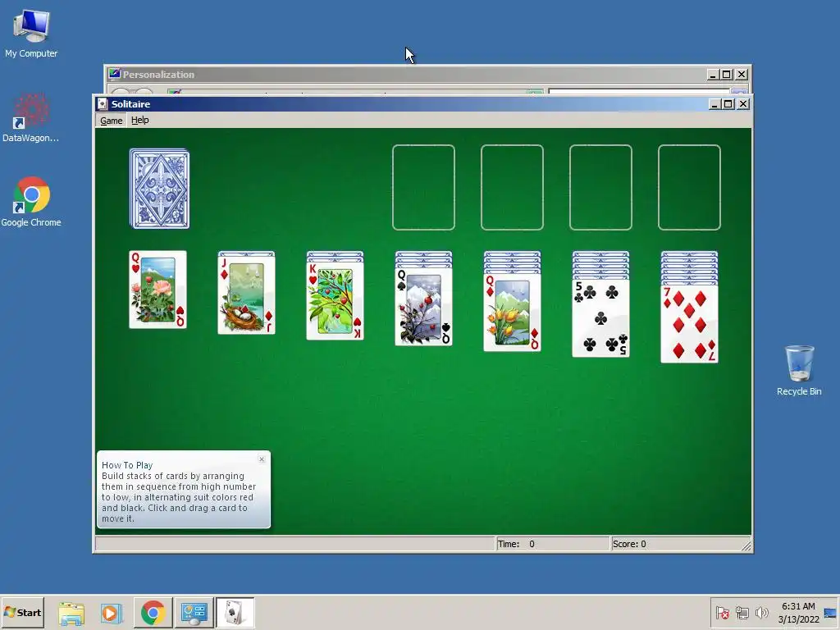Screen dimensions: 840x630
Task: Click the How To Play heading
Action: click(x=127, y=465)
